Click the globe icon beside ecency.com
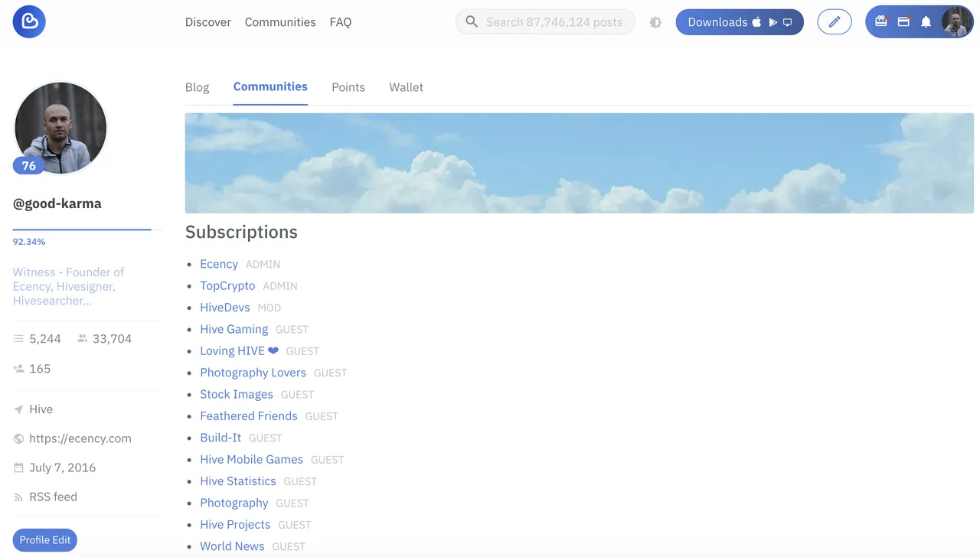The height and width of the screenshot is (557, 980). (x=19, y=438)
